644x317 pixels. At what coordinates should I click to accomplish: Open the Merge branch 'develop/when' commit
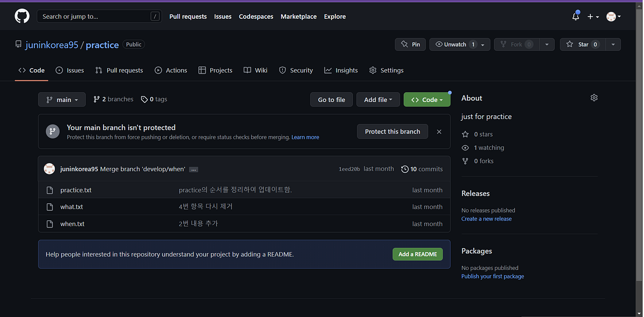click(142, 169)
